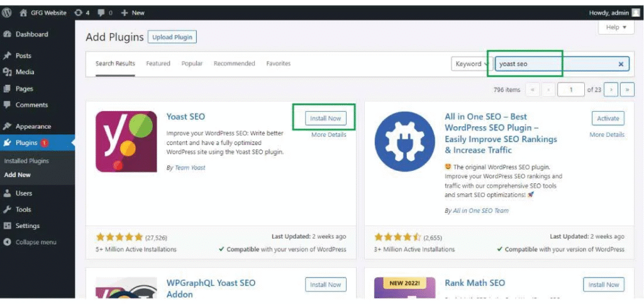Switch to the Popular tab
The width and height of the screenshot is (644, 304).
[x=192, y=63]
